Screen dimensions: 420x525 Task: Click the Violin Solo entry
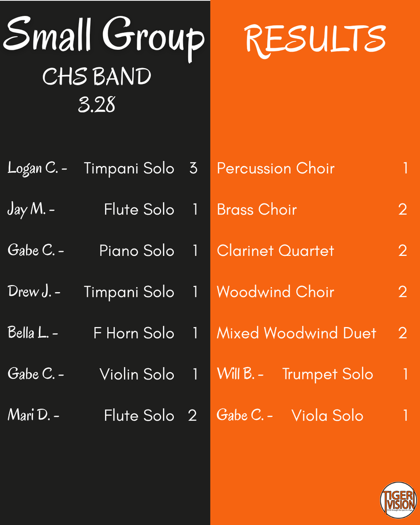pyautogui.click(x=136, y=374)
